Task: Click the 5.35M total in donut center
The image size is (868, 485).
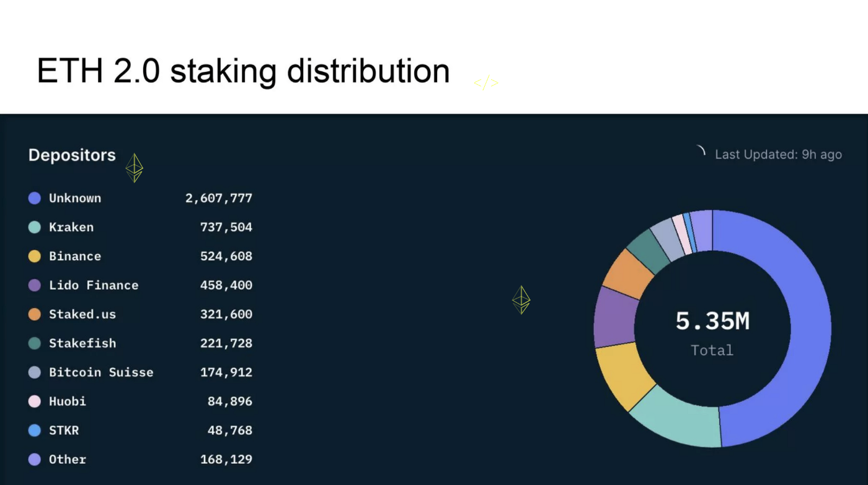Action: [x=712, y=321]
